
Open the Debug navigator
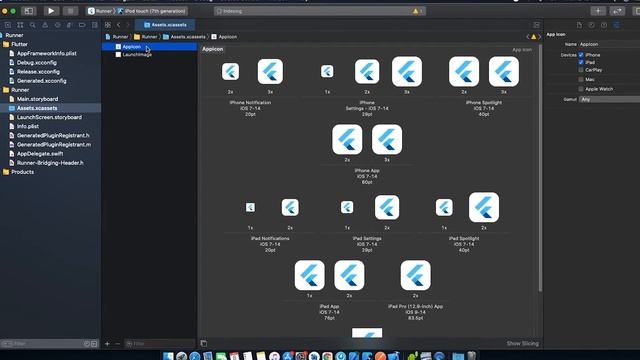(69, 25)
